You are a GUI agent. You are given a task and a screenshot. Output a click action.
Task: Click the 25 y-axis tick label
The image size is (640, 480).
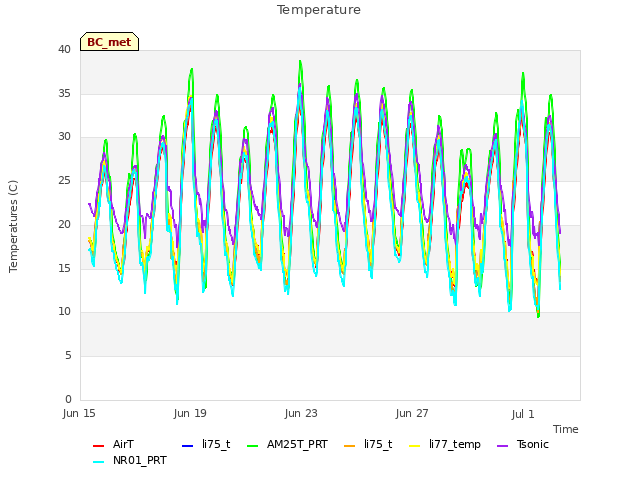pos(64,180)
